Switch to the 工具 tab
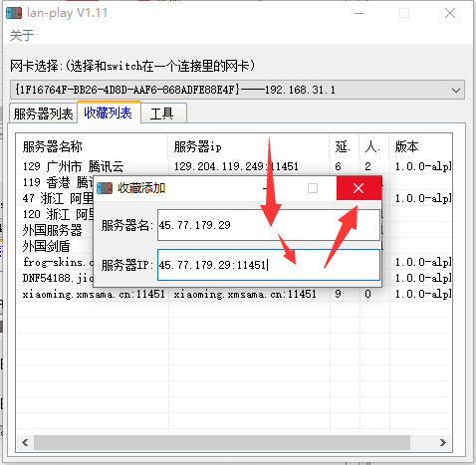This screenshot has width=476, height=465. (163, 114)
